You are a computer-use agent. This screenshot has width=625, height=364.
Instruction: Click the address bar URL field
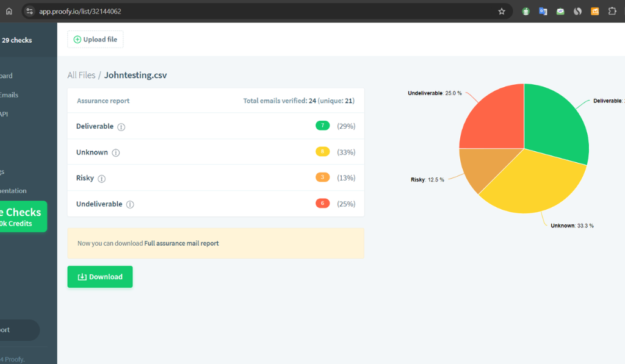coord(267,11)
